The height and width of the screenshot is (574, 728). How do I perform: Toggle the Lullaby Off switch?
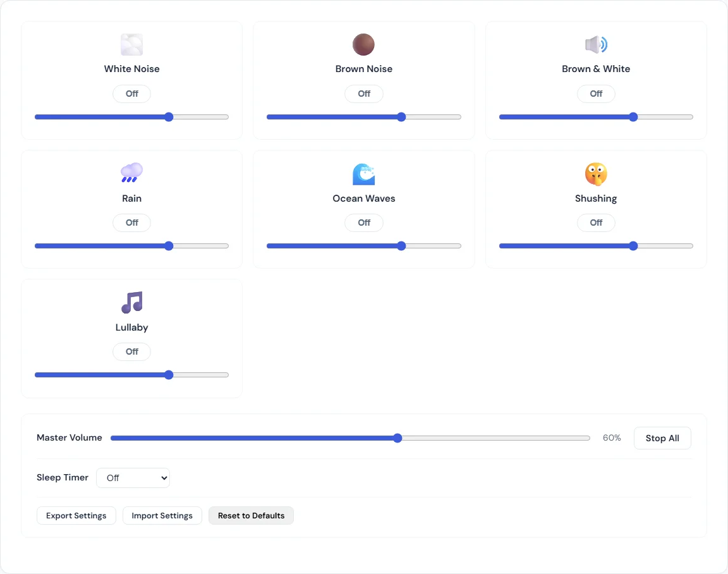[131, 351]
